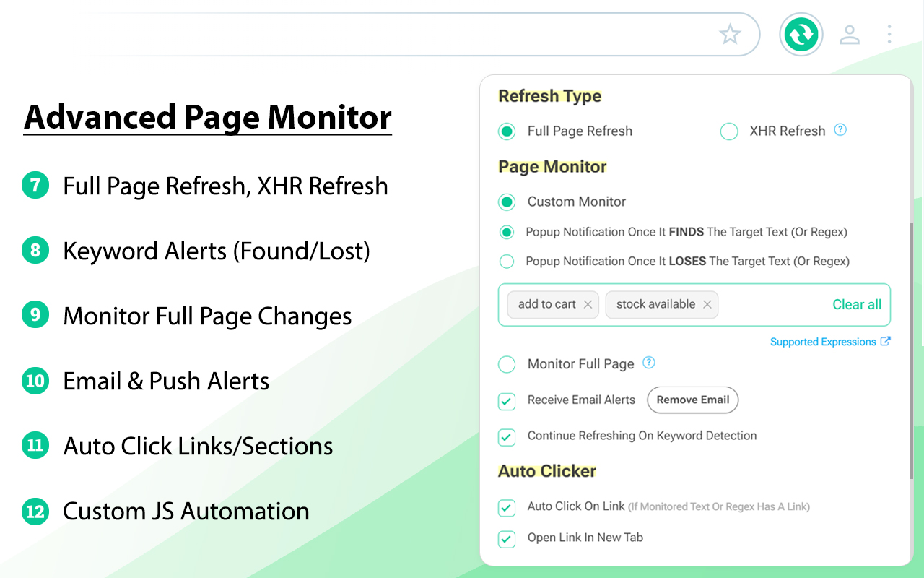Disable Receive Email Alerts

tap(506, 400)
